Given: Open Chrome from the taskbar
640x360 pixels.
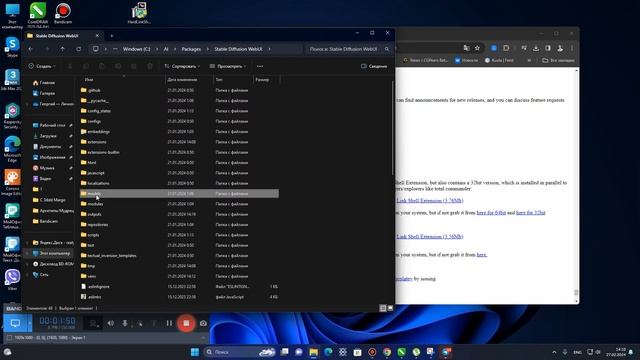Looking at the screenshot, I should click(x=387, y=352).
